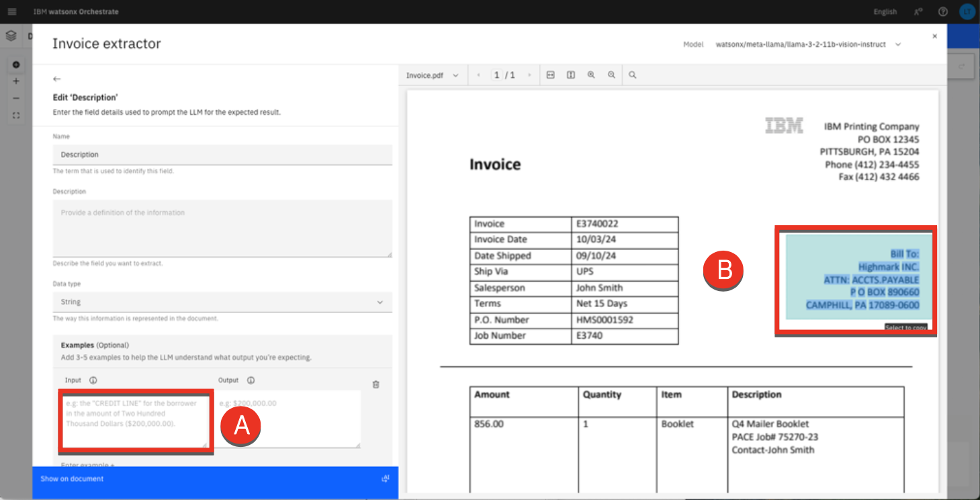Screen dimensions: 980x500
Task: Click the Description definition text area
Action: [222, 228]
